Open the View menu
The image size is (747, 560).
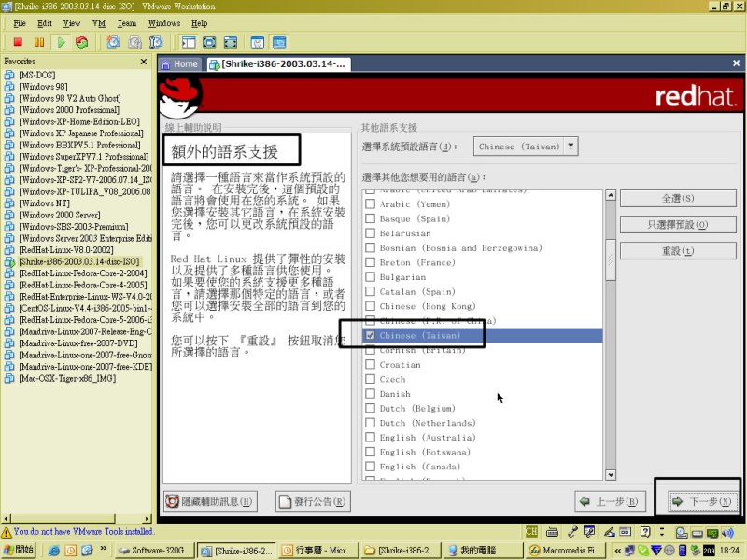72,23
